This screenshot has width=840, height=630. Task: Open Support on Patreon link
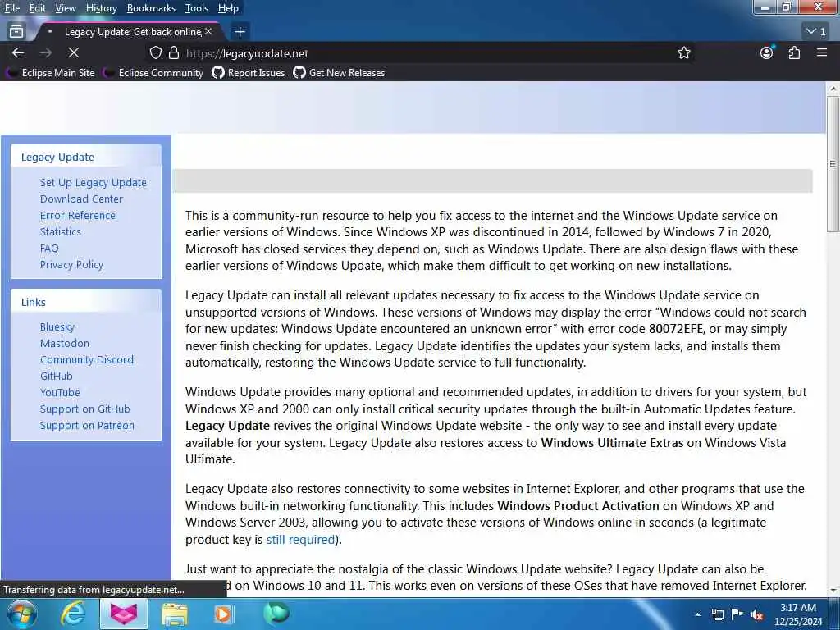point(87,426)
